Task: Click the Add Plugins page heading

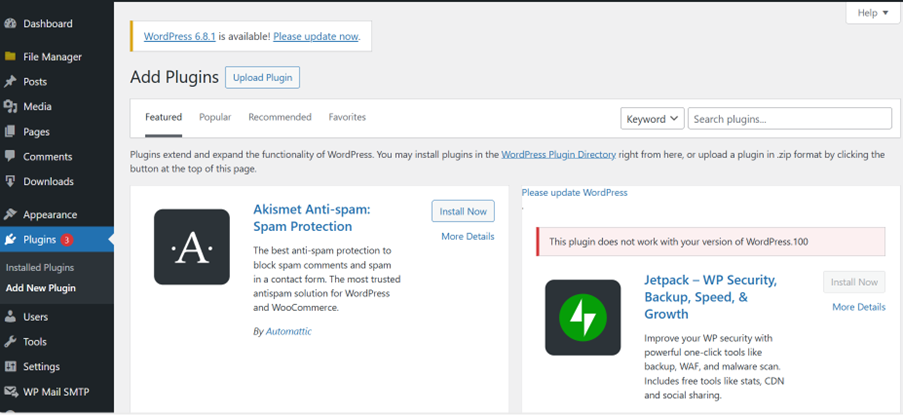Action: click(x=174, y=77)
